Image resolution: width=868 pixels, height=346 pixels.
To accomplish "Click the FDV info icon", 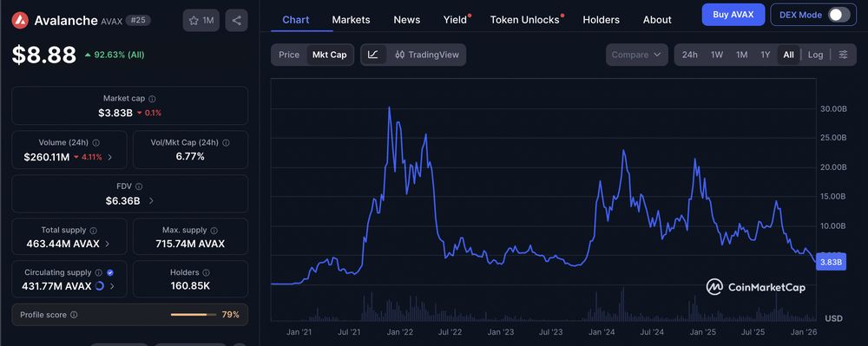I will pos(139,186).
